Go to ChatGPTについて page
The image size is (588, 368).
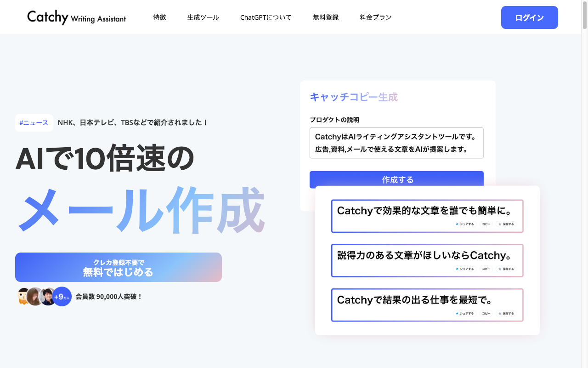click(266, 17)
